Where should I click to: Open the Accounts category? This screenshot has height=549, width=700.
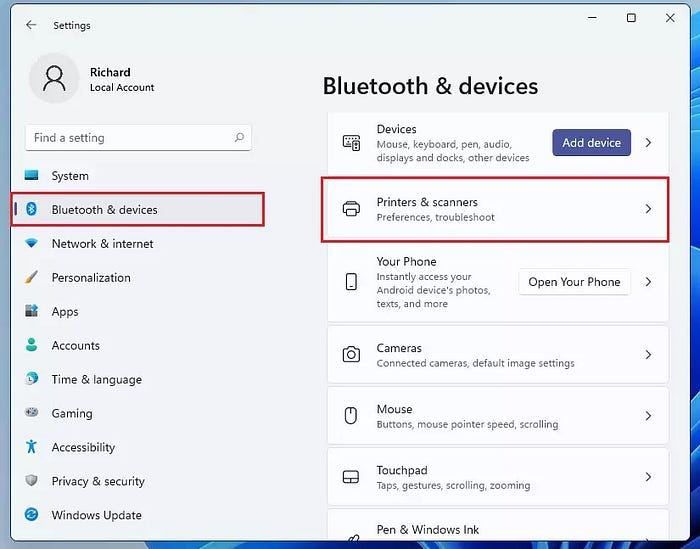pos(138,345)
